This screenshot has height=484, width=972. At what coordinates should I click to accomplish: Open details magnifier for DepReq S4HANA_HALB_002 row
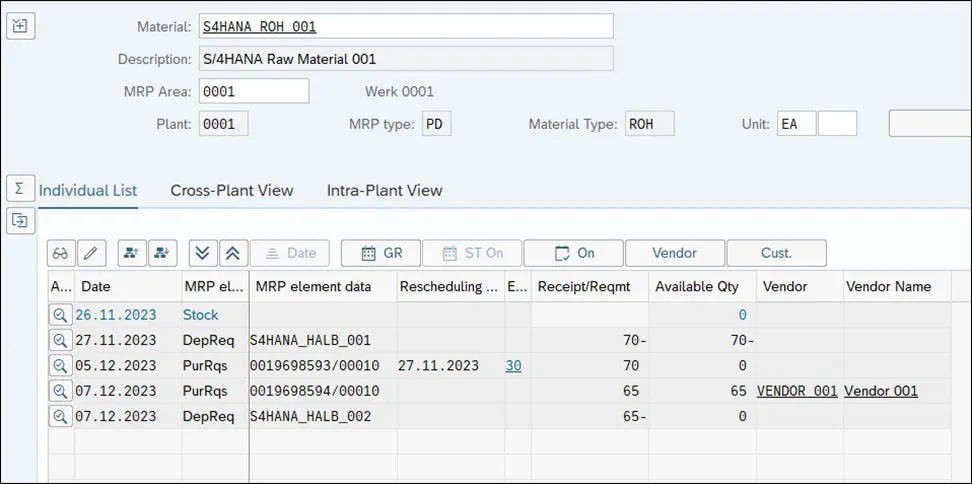[x=60, y=416]
